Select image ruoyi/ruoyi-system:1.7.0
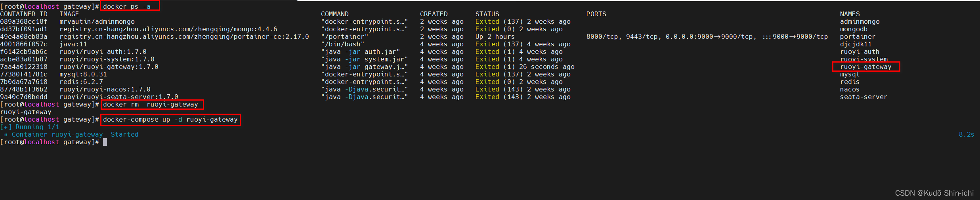This screenshot has width=980, height=200. [107, 59]
